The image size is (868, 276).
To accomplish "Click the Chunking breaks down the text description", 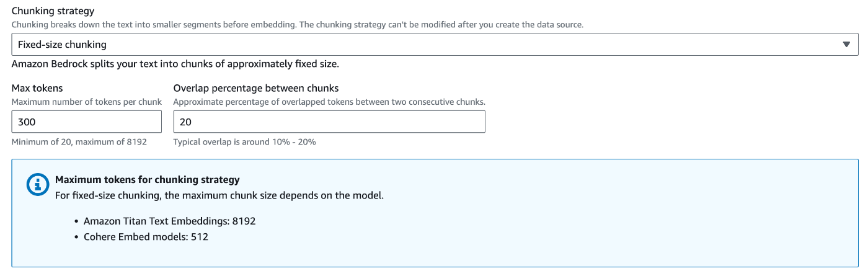I will [x=298, y=25].
